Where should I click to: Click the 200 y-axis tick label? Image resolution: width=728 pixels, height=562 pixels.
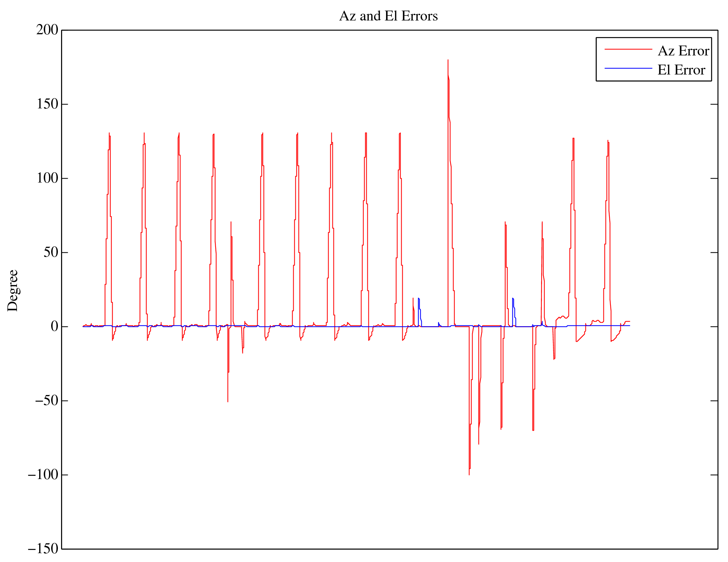47,30
